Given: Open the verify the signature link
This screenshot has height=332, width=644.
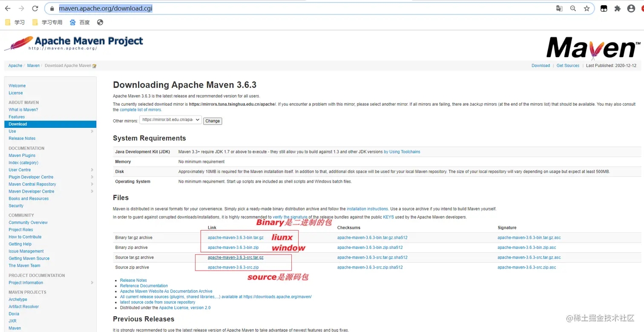Looking at the screenshot, I should 290,217.
